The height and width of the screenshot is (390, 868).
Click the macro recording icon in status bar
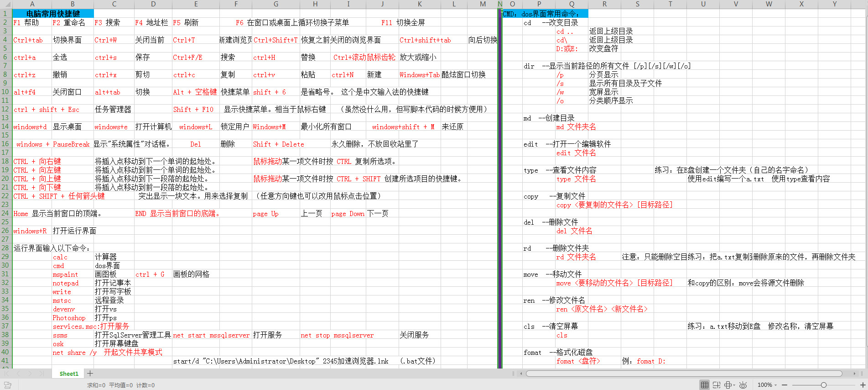click(7, 385)
